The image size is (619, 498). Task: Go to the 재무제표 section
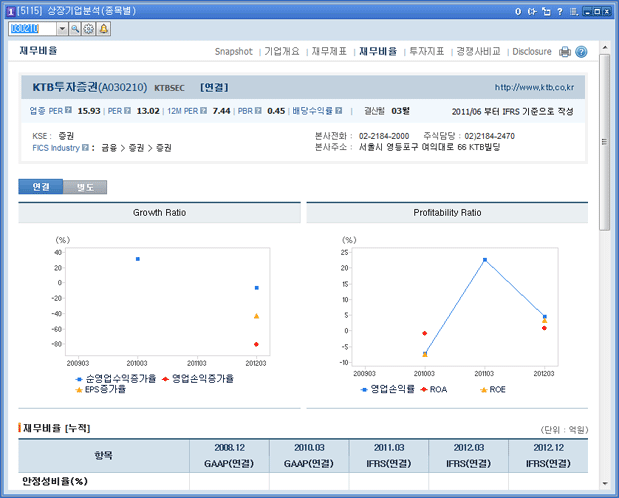coord(328,51)
